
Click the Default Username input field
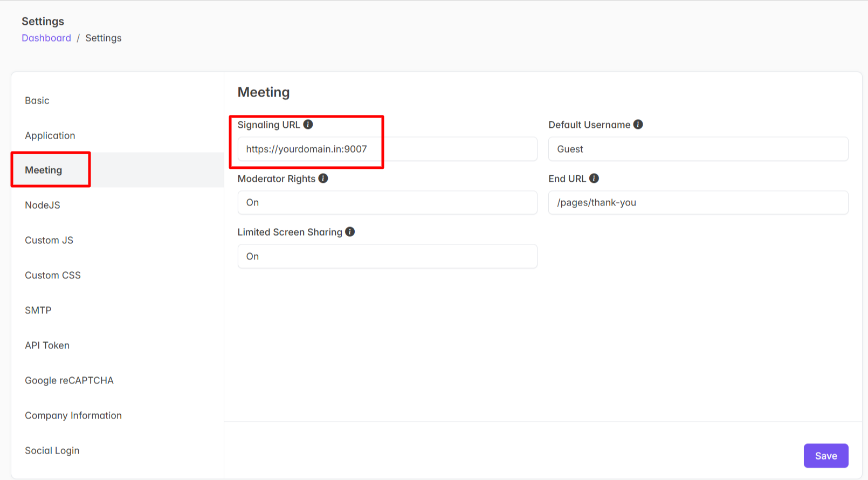(698, 149)
